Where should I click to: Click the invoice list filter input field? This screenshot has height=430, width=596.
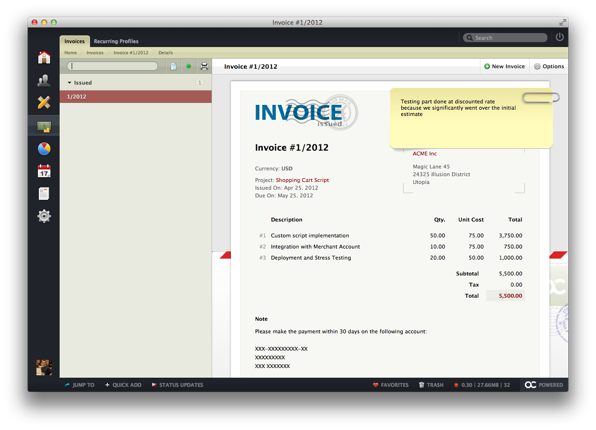(x=112, y=66)
